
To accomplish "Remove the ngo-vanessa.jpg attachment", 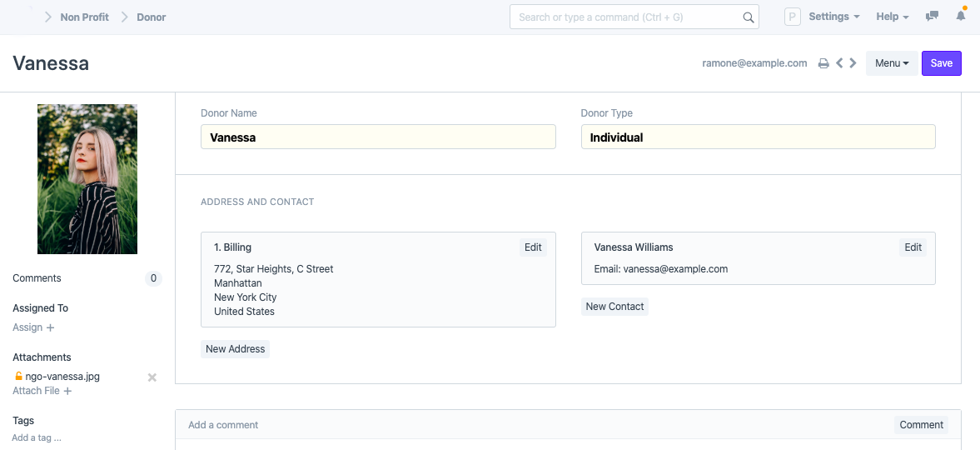I will pos(152,377).
